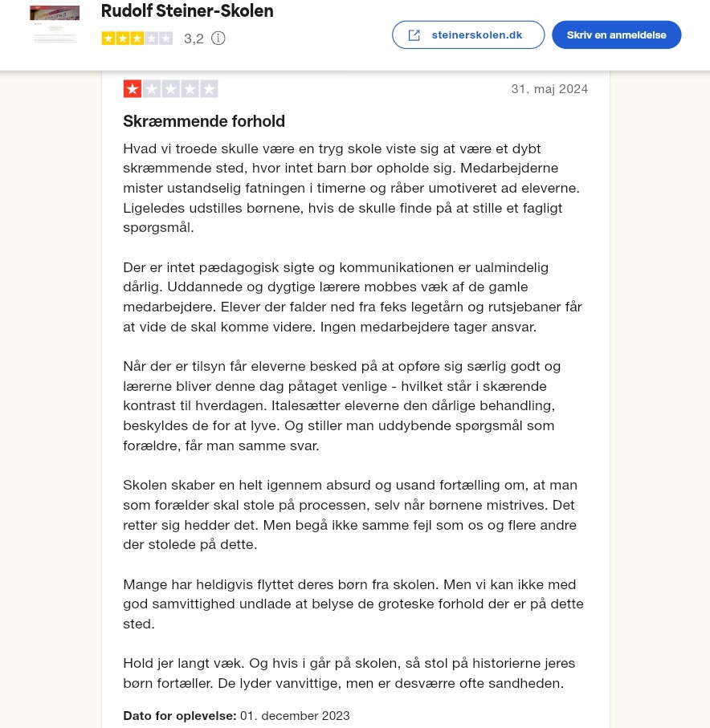
Task: Click the Rudolf Steiner-Skolen company name
Action: 187,11
